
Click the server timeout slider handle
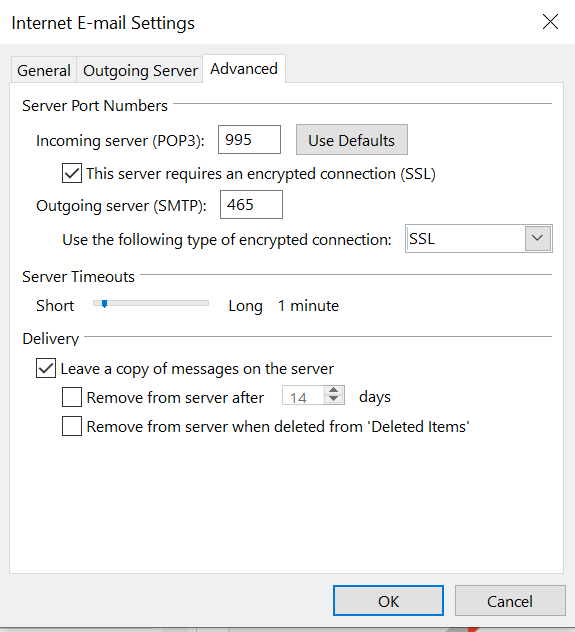pyautogui.click(x=104, y=304)
